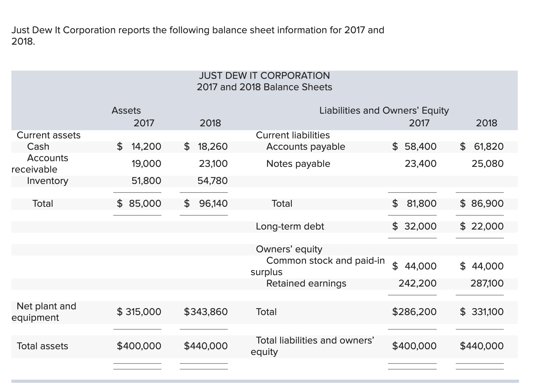Select the 2017 total owners' equity $286,200
Image resolution: width=538 pixels, height=392 pixels.
(x=414, y=312)
